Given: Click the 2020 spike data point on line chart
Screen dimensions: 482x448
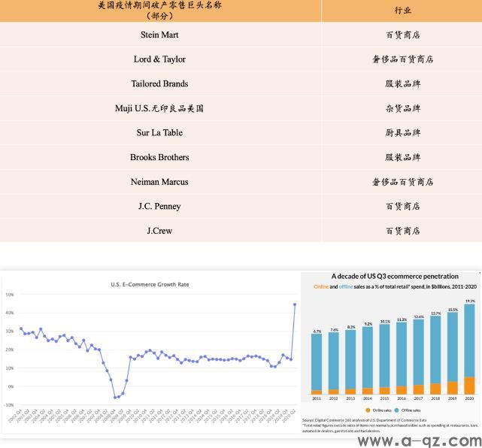Looking at the screenshot, I should point(295,304).
